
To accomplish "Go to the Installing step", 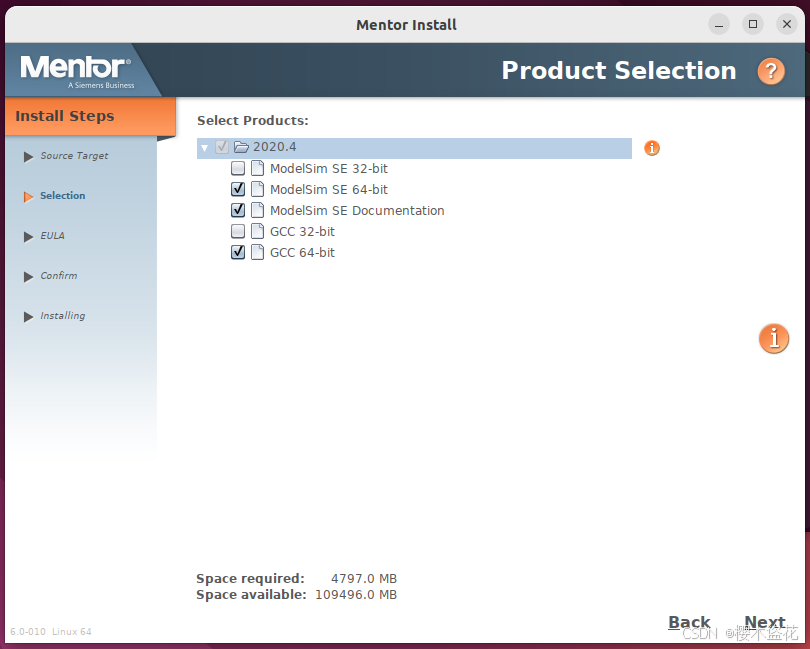I will point(63,316).
